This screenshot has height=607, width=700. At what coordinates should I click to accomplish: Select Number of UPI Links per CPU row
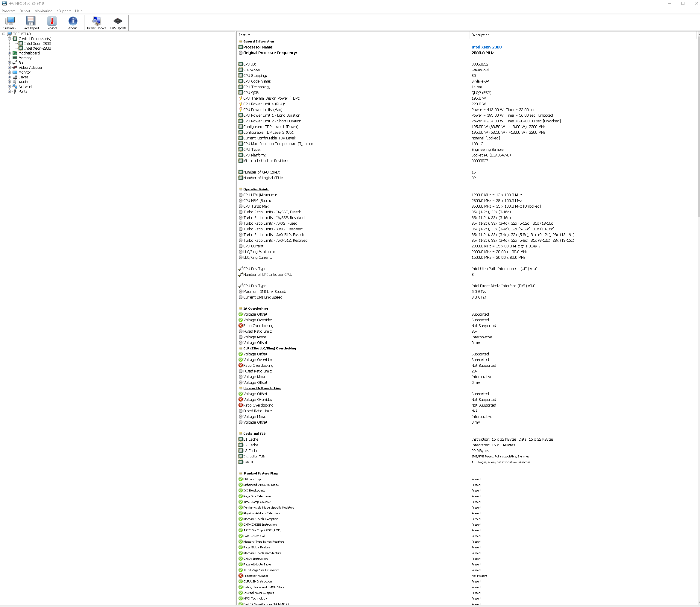pyautogui.click(x=467, y=274)
